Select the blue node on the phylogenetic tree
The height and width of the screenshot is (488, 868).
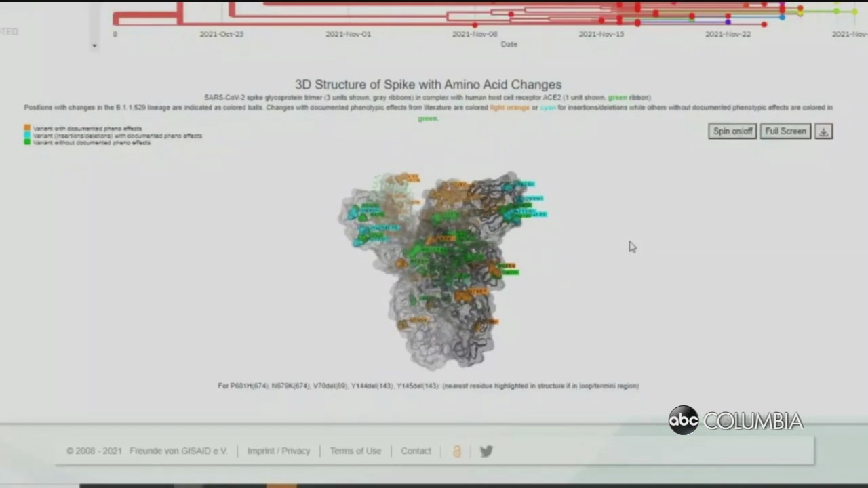[x=782, y=17]
